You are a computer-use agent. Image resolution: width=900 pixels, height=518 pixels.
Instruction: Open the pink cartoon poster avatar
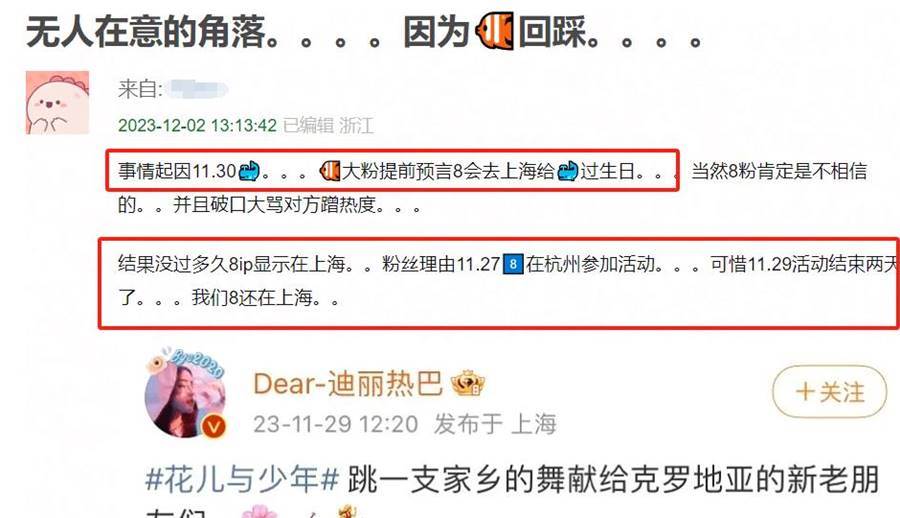(x=57, y=102)
